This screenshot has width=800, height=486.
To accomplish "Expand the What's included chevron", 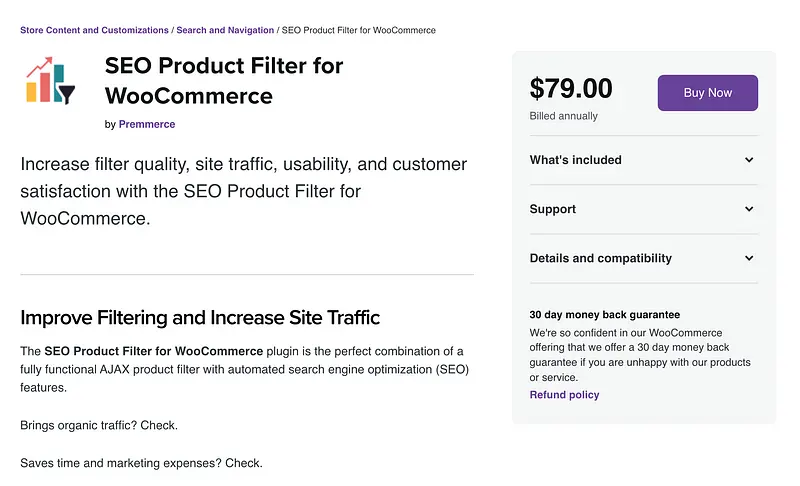I will 749,160.
